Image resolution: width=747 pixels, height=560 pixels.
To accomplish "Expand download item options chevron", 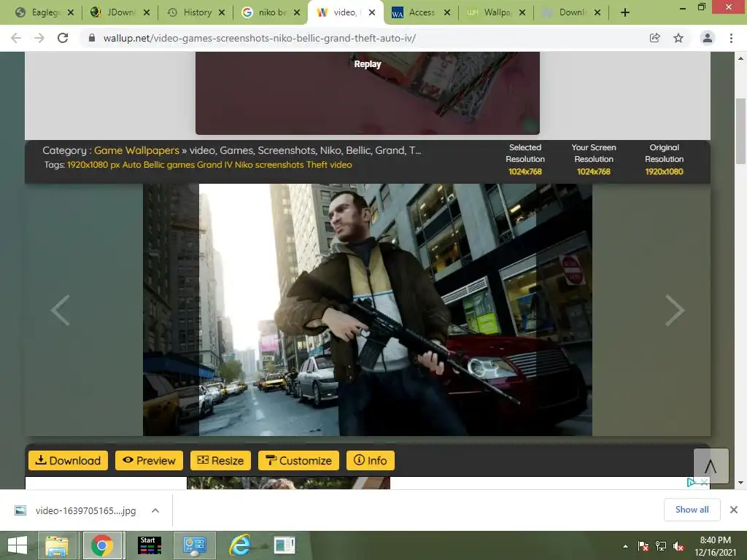I will click(x=155, y=510).
